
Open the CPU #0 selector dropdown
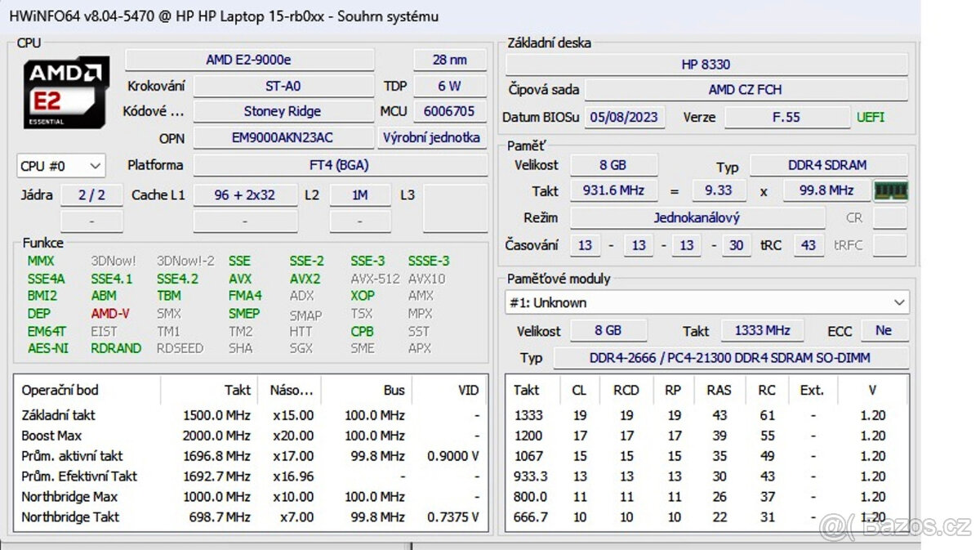tap(60, 165)
